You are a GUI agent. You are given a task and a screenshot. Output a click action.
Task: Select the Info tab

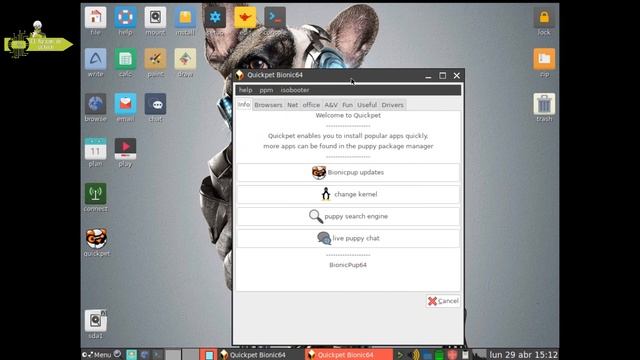pyautogui.click(x=244, y=104)
